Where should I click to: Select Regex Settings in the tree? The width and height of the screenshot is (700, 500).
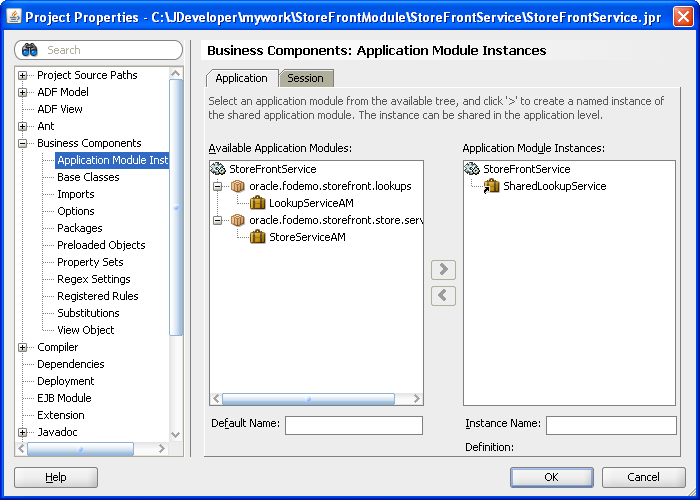[x=94, y=279]
